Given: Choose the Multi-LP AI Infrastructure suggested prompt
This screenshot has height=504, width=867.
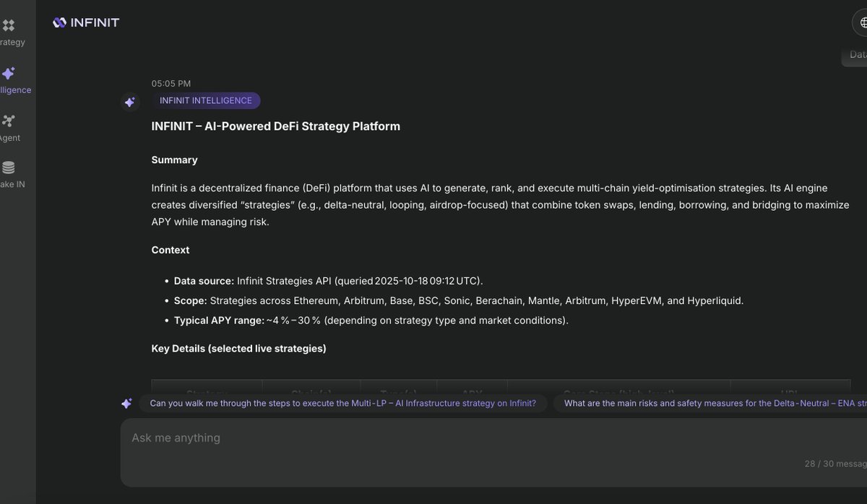Looking at the screenshot, I should coord(343,404).
